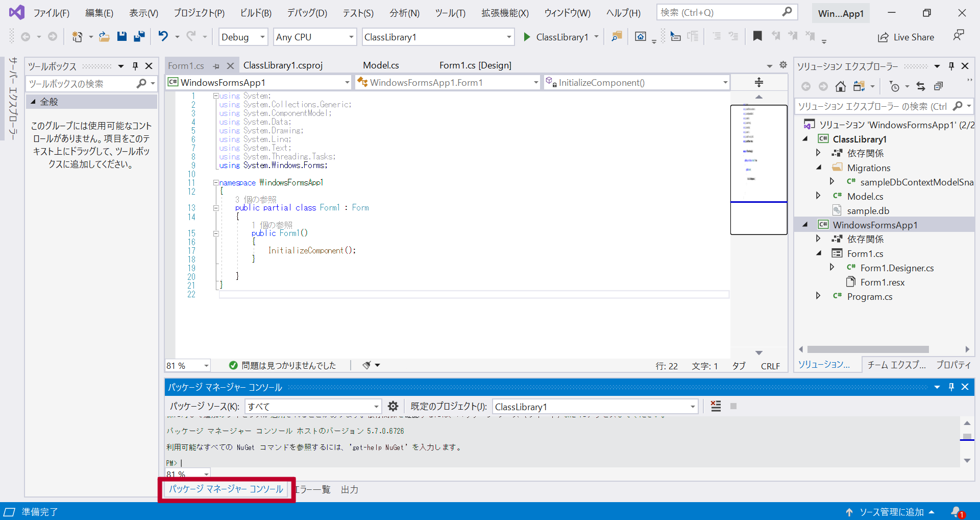Image resolution: width=980 pixels, height=520 pixels.
Task: Change the editor zoom level from 81%
Action: 187,365
